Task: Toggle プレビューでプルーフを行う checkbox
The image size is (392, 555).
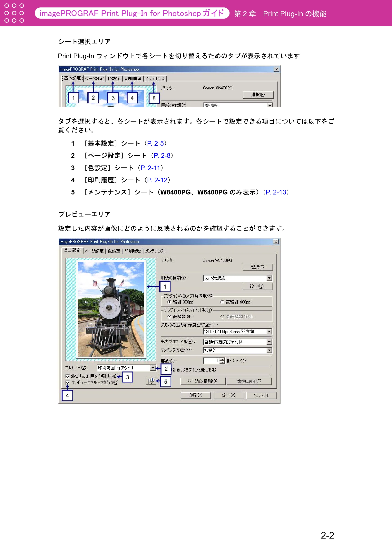Action: (x=68, y=382)
